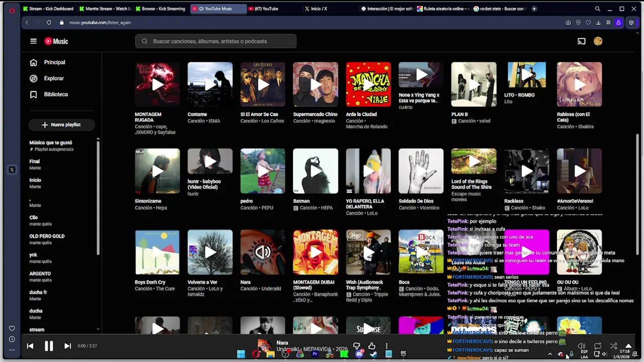
Task: Play MONTAGEM DUBAI (Slowed) thumbnail
Action: pyautogui.click(x=315, y=252)
